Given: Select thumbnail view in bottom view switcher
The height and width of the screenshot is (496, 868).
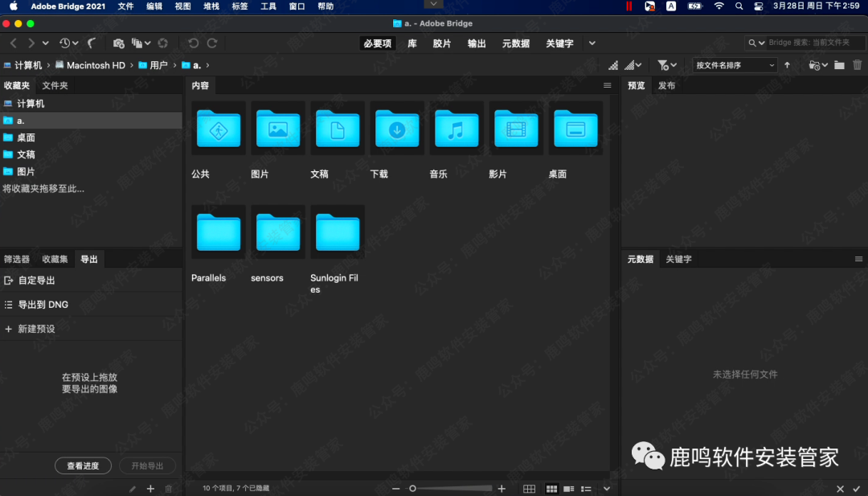Looking at the screenshot, I should click(551, 488).
